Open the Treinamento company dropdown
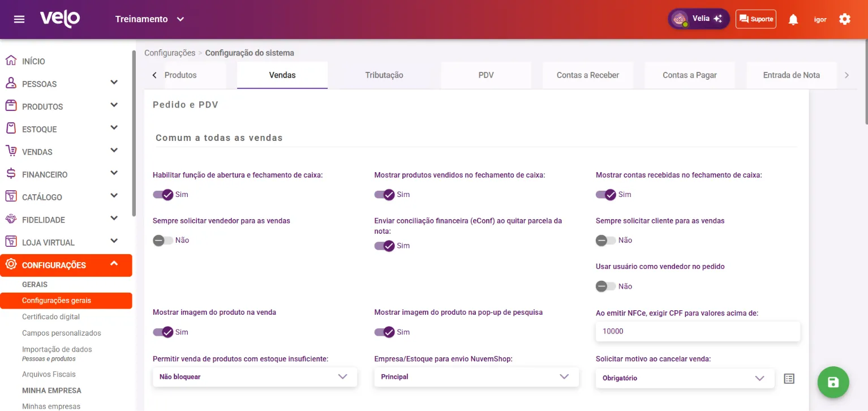The image size is (868, 411). [x=149, y=19]
